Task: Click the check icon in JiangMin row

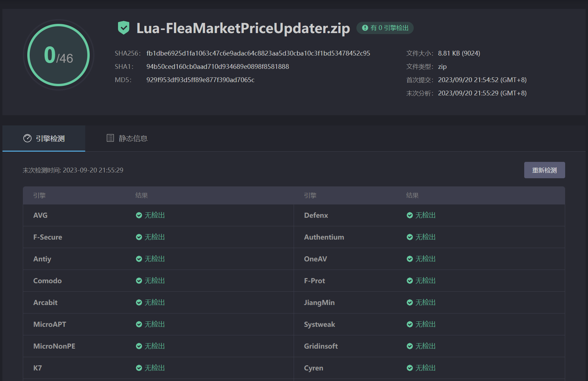Action: coord(410,303)
